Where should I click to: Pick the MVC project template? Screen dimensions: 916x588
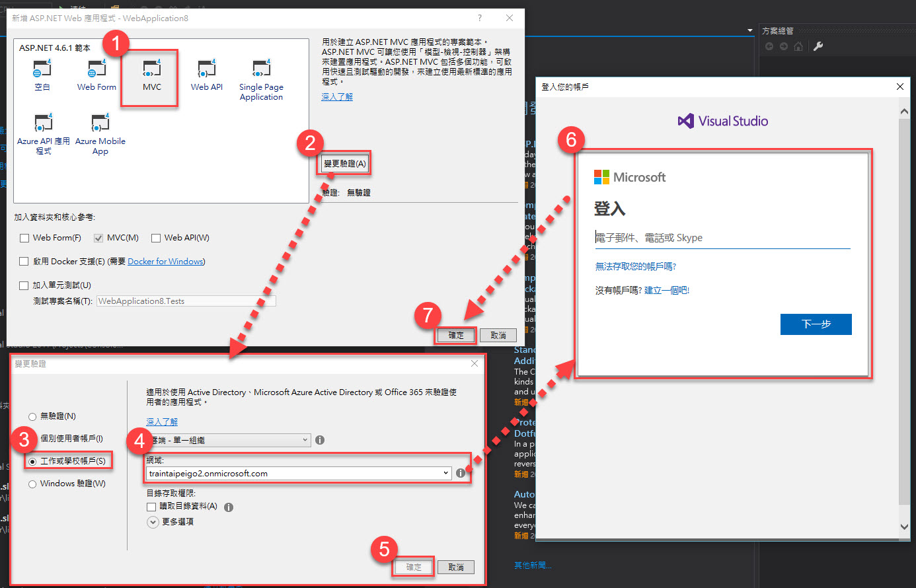click(x=151, y=75)
